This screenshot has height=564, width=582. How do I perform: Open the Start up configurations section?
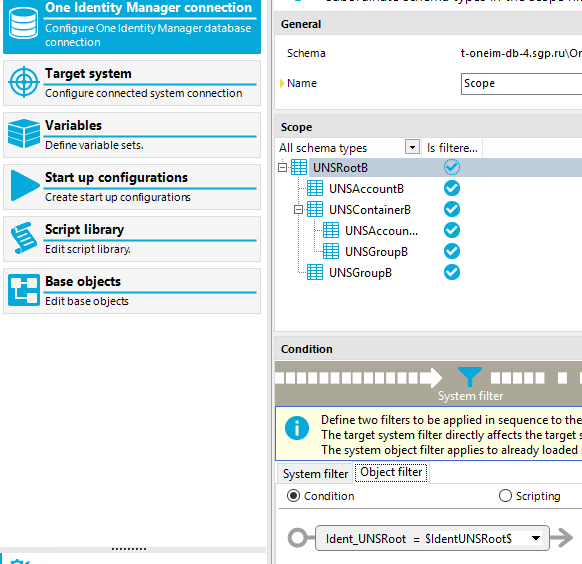click(132, 187)
